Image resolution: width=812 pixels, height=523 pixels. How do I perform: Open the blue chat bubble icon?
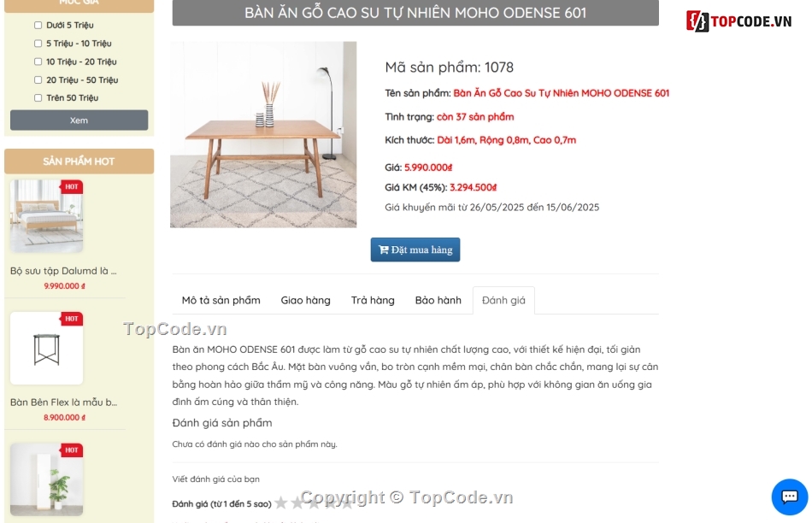(x=789, y=497)
